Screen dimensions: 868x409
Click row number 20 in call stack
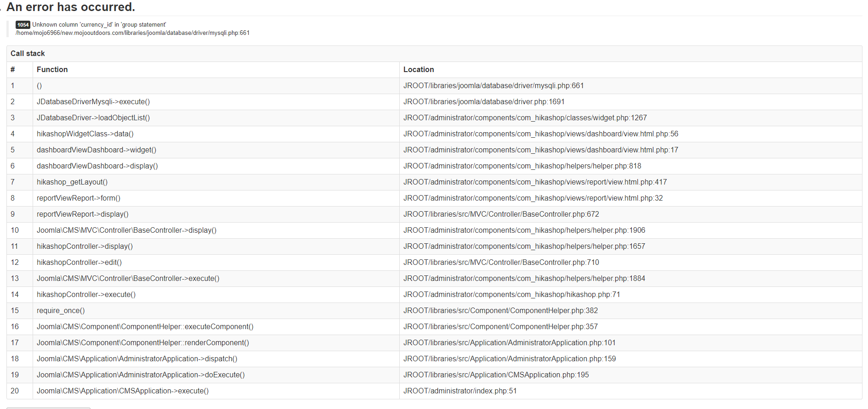[15, 391]
